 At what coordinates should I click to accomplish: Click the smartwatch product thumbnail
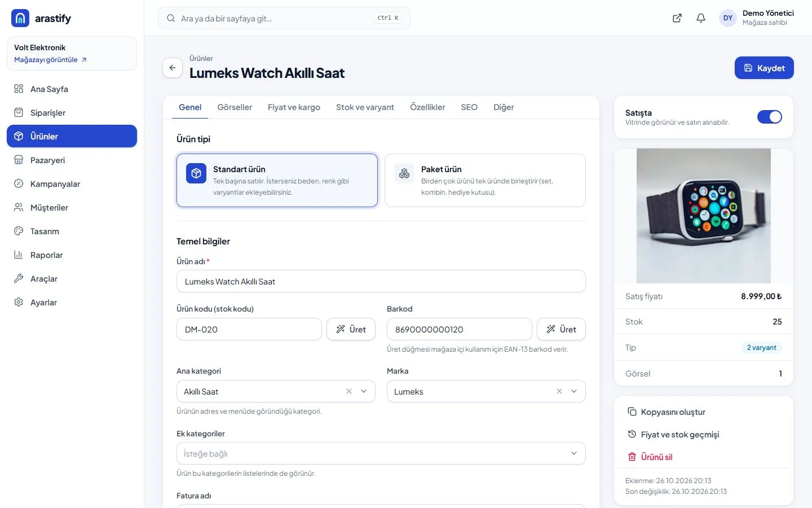[704, 216]
